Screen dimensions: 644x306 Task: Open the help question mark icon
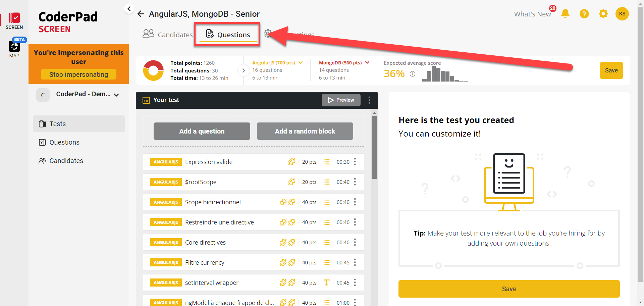pyautogui.click(x=584, y=14)
